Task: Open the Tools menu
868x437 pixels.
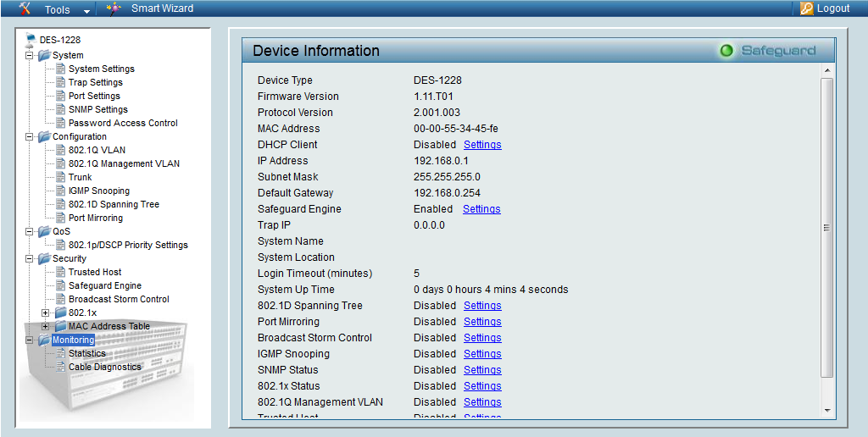Action: (58, 9)
